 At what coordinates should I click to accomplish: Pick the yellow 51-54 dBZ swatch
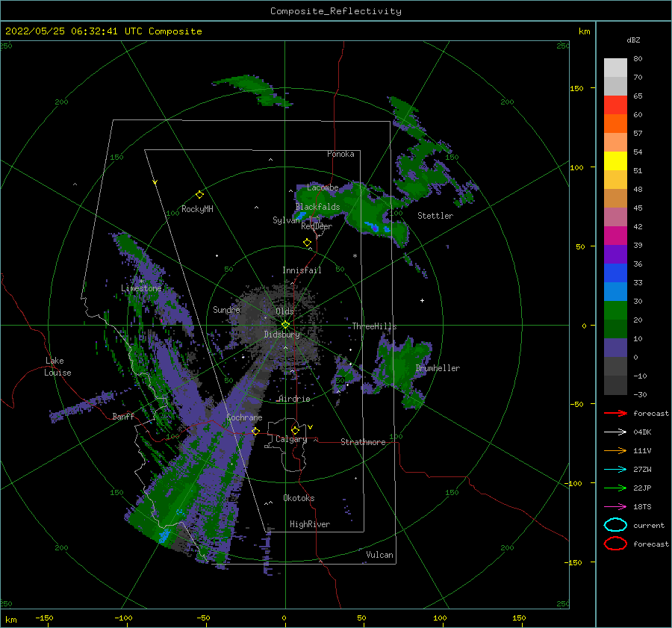615,161
